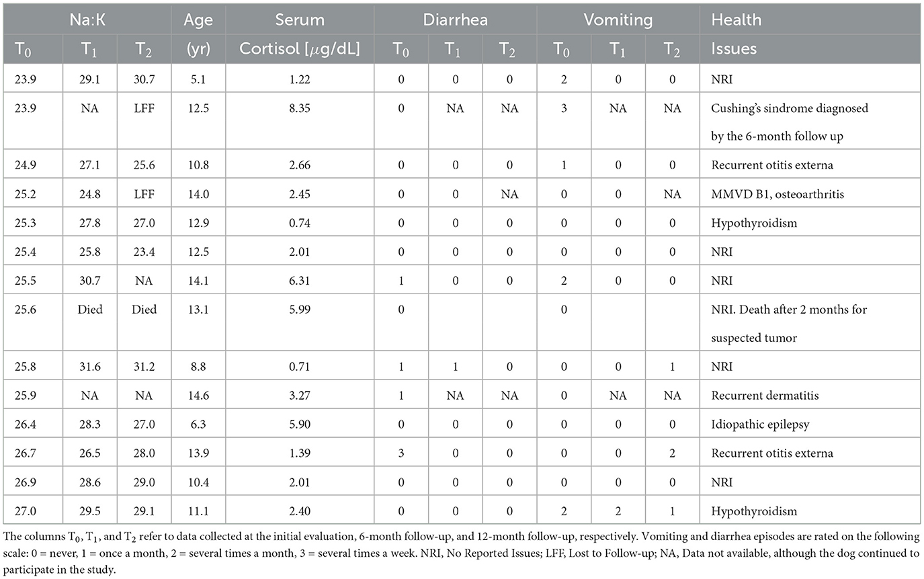Click the table footnote paragraph
924x579 pixels.
[461, 551]
